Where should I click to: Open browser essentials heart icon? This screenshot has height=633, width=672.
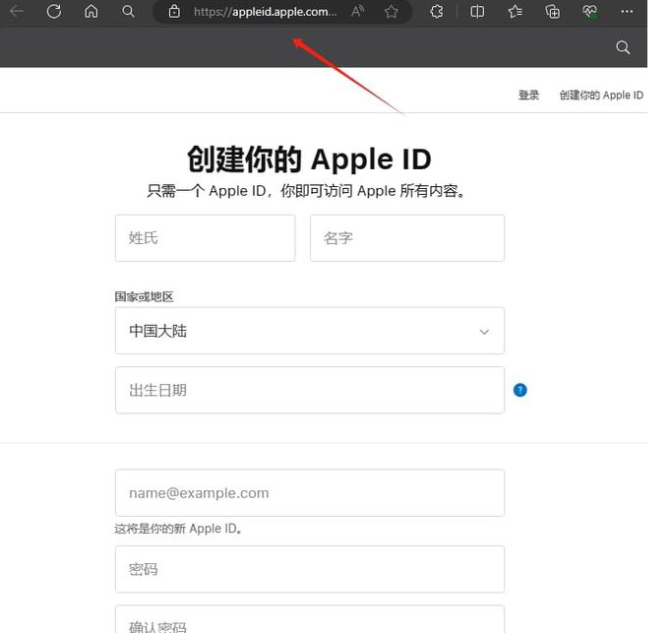[589, 12]
